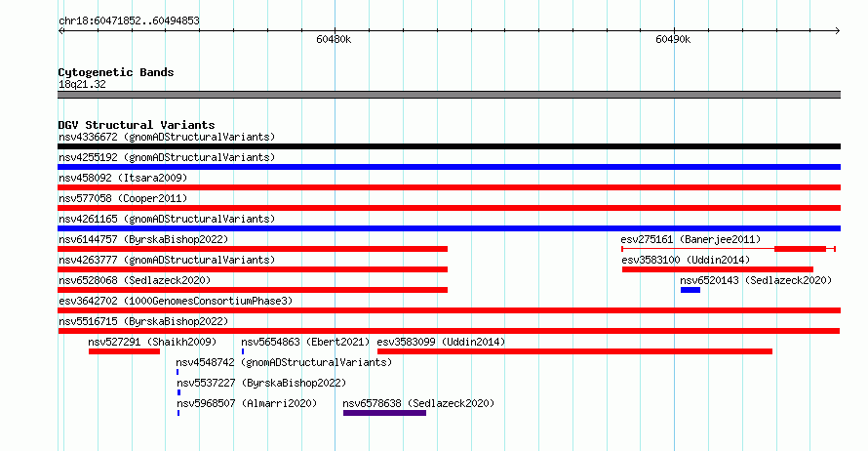Click the blue nsv4255192 variant bar
This screenshot has width=868, height=451.
449,167
